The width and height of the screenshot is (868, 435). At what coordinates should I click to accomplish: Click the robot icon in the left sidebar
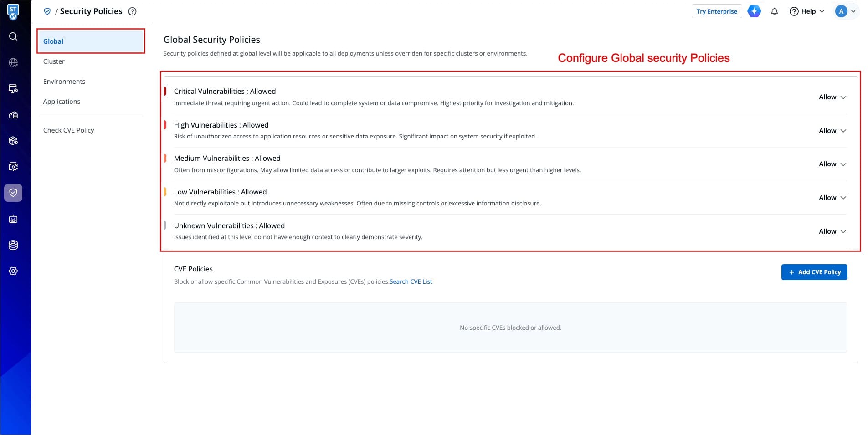coord(13,219)
